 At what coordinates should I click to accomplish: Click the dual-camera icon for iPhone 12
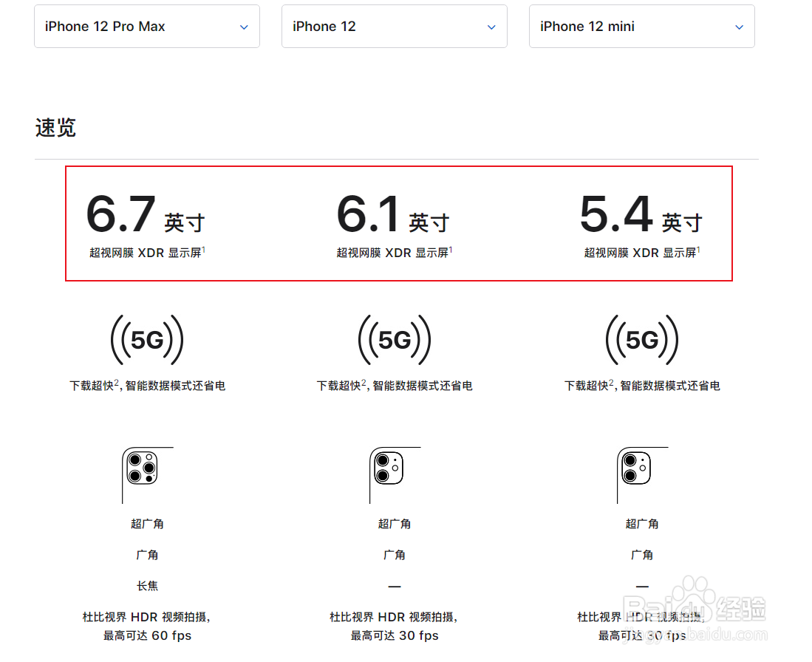[395, 475]
